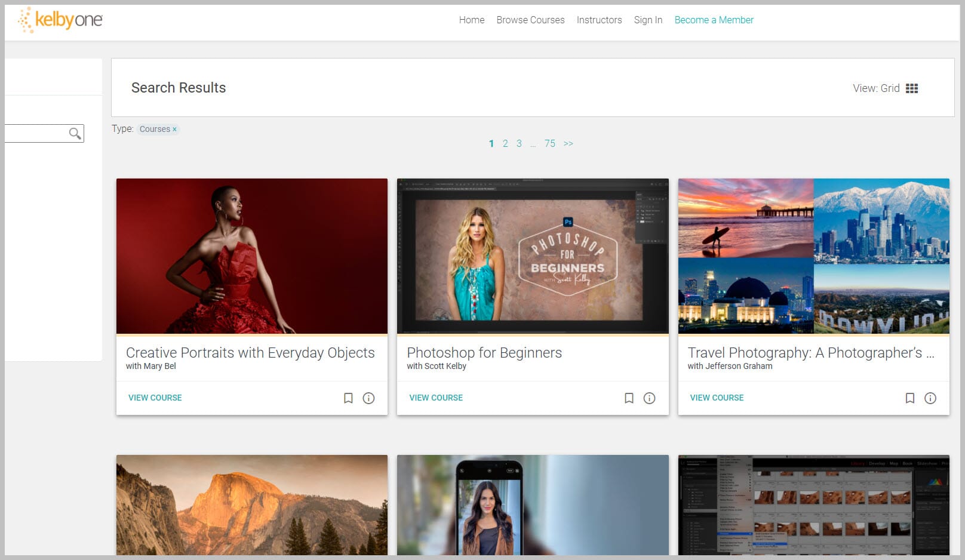Open Browse Courses menu item
The width and height of the screenshot is (965, 560).
click(530, 20)
